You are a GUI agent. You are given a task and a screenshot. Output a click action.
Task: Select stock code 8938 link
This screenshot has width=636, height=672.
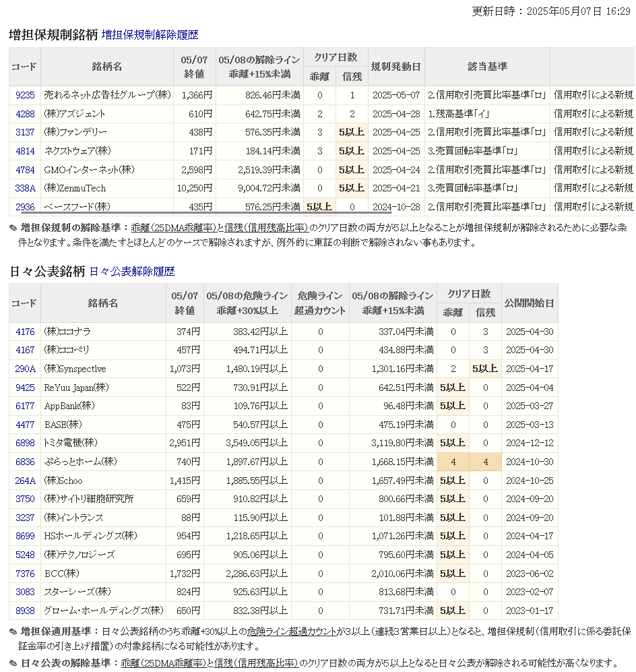(x=25, y=611)
